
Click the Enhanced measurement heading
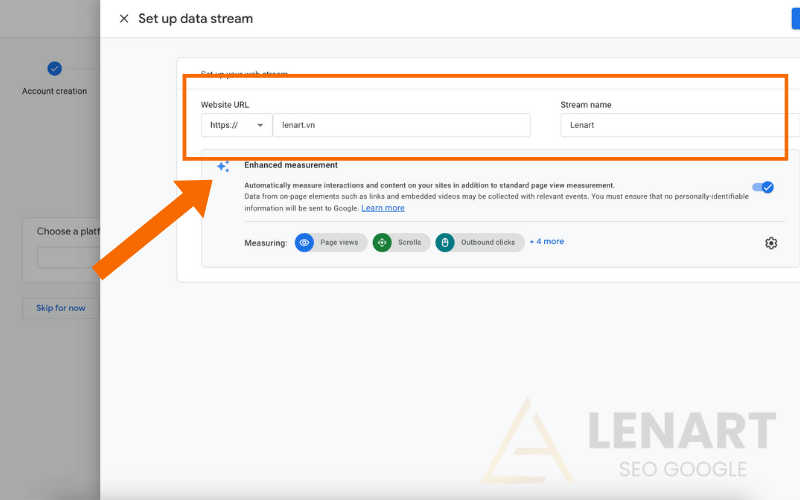click(291, 165)
